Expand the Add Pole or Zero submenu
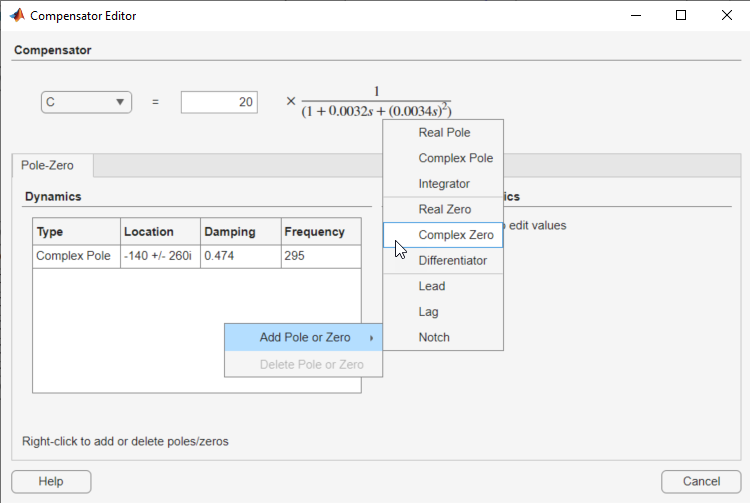This screenshot has height=503, width=750. [304, 338]
